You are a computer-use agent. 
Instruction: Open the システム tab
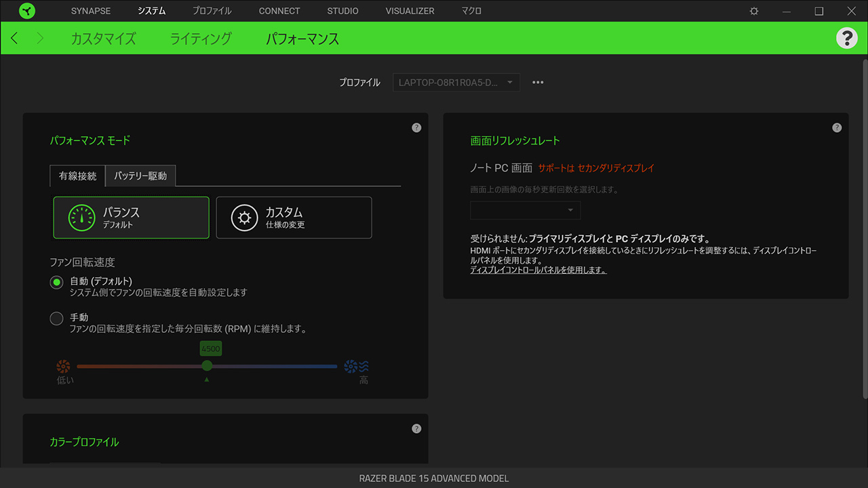tap(151, 11)
